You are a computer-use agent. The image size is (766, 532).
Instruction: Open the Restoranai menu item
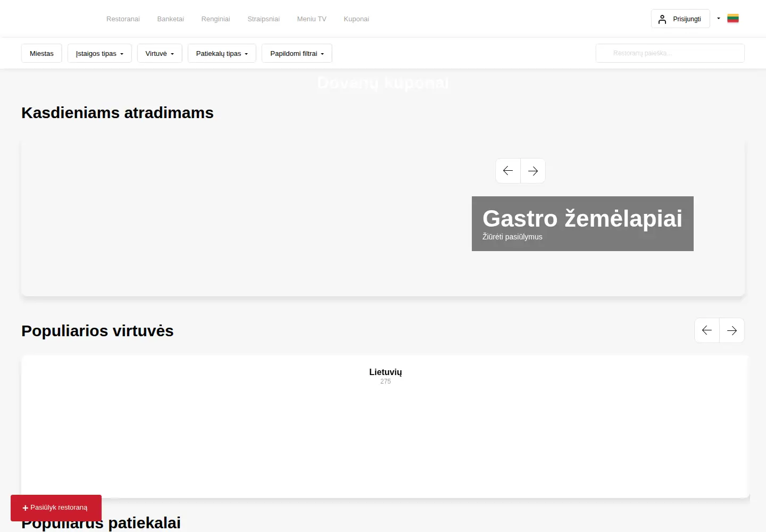click(x=123, y=19)
